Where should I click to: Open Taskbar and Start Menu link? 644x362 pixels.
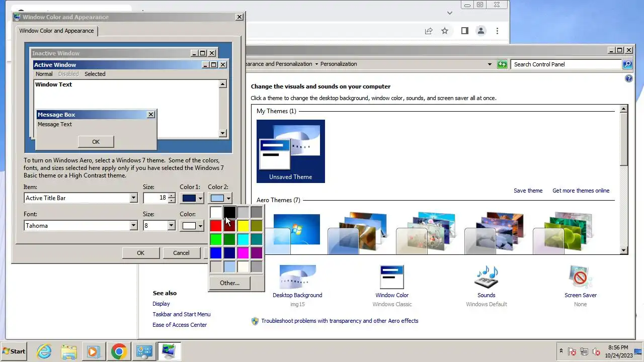182,314
